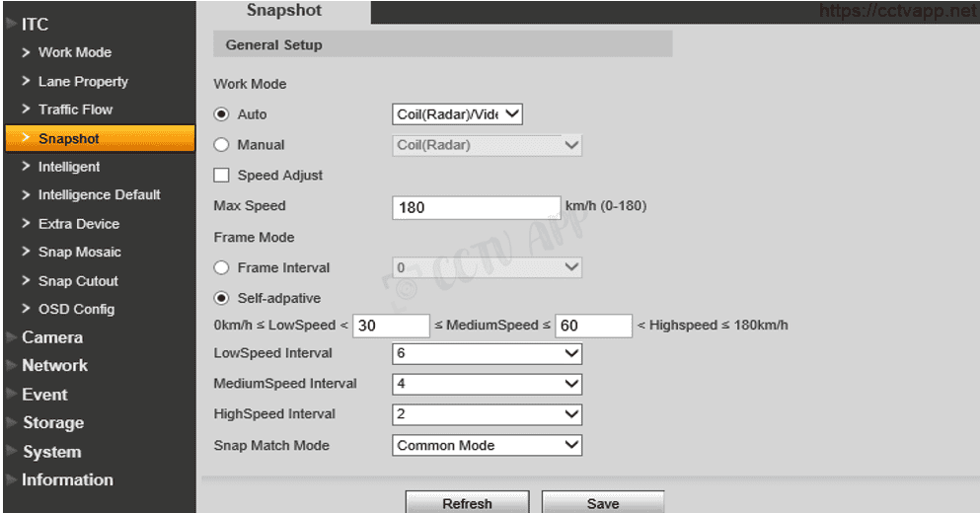
Task: Click the Save button
Action: 602,503
